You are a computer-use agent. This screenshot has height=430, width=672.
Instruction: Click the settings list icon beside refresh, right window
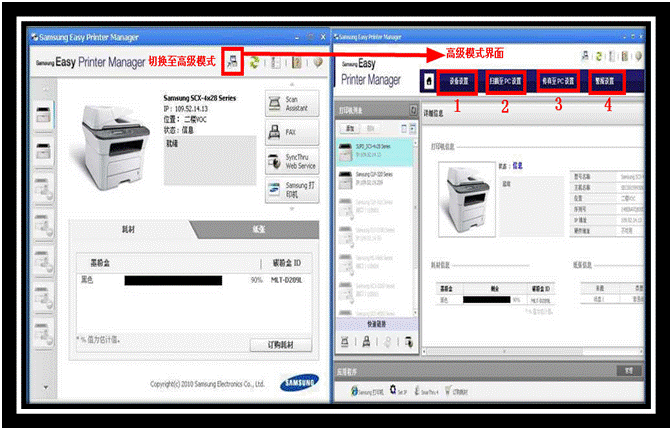pyautogui.click(x=612, y=56)
